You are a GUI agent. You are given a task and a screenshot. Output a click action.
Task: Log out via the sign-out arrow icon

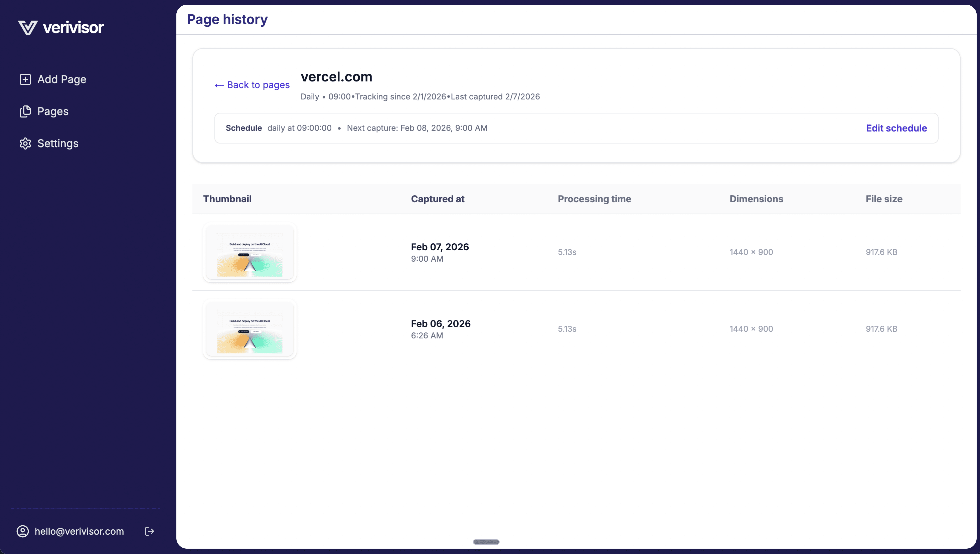pos(149,531)
